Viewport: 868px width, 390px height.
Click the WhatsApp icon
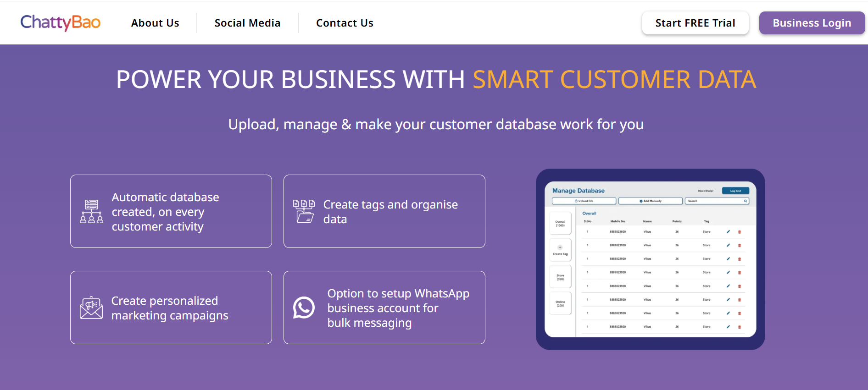(x=304, y=308)
